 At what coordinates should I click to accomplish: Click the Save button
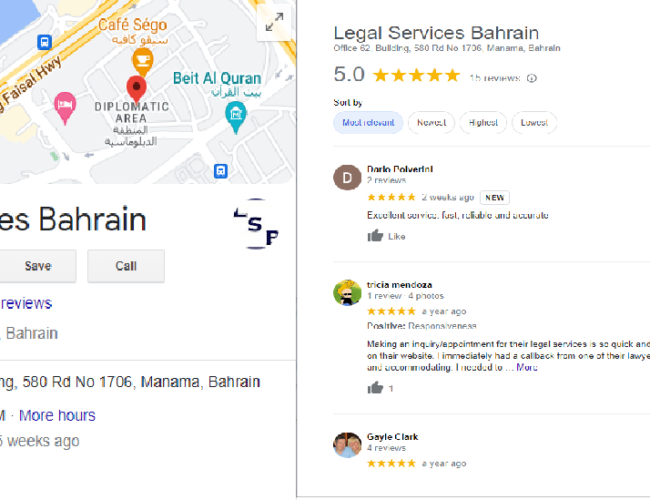[x=38, y=266]
